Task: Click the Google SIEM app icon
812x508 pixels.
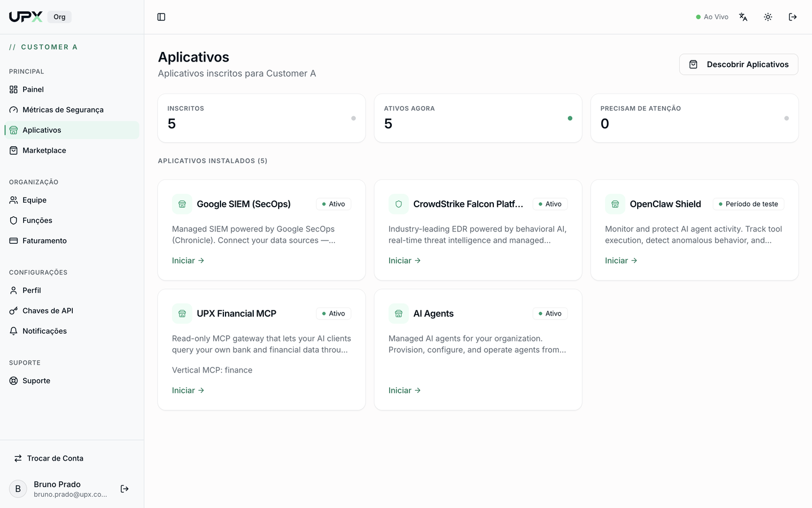Action: 182,204
